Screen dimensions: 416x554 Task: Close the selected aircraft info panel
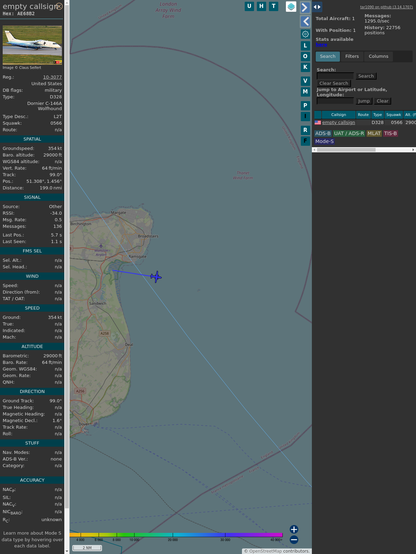click(59, 6)
